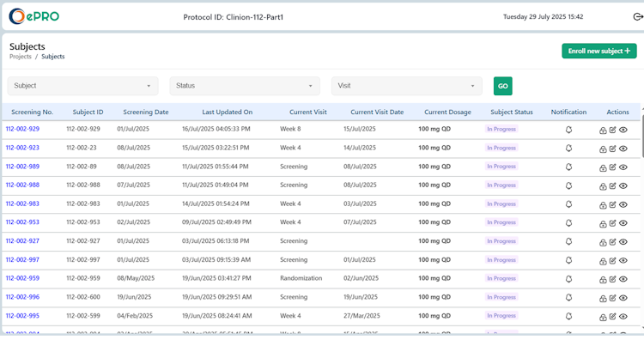Click In Progress badge for 112-002-997
Image resolution: width=644 pixels, height=340 pixels.
coord(501,260)
